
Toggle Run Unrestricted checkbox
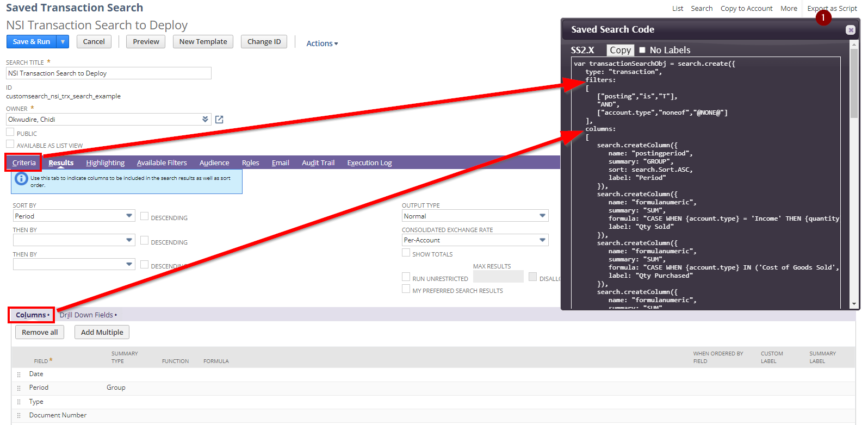[406, 277]
